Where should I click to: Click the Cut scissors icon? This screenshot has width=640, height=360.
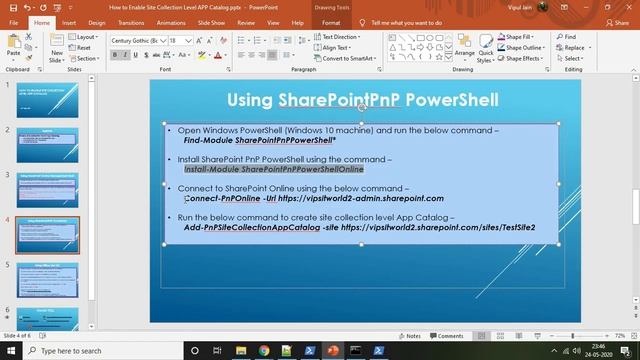(29, 37)
